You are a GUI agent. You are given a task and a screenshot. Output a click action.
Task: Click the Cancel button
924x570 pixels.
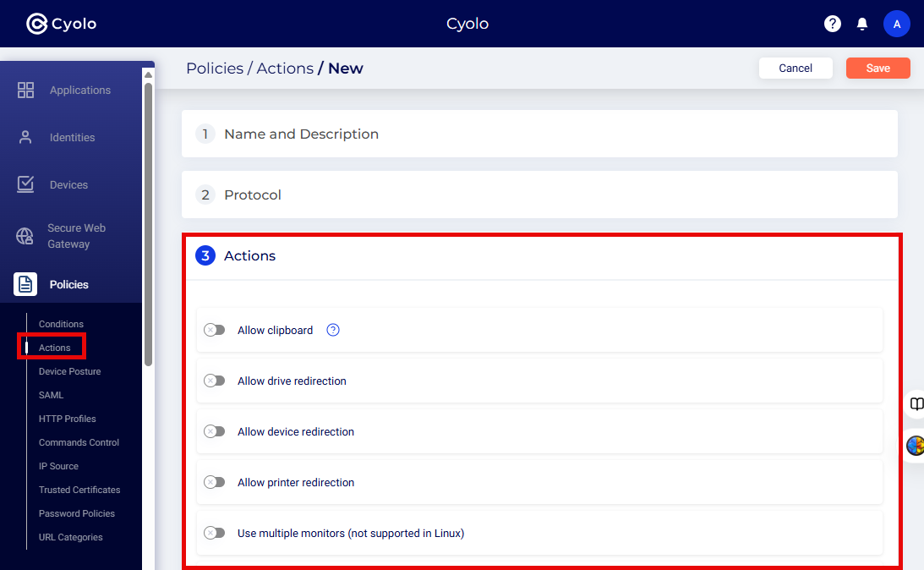tap(796, 68)
